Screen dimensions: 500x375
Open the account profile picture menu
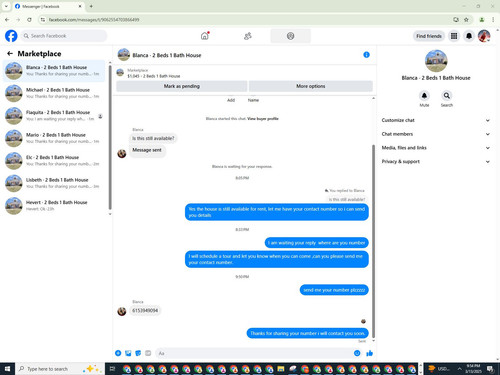[x=484, y=36]
